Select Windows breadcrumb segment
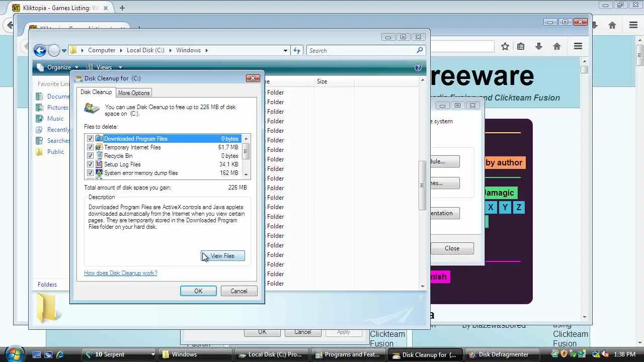 point(188,50)
